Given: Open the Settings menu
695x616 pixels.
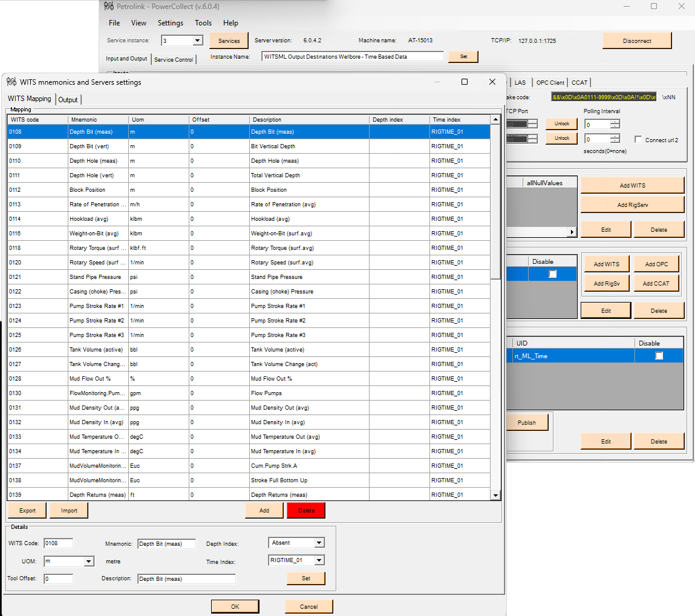Looking at the screenshot, I should [170, 23].
